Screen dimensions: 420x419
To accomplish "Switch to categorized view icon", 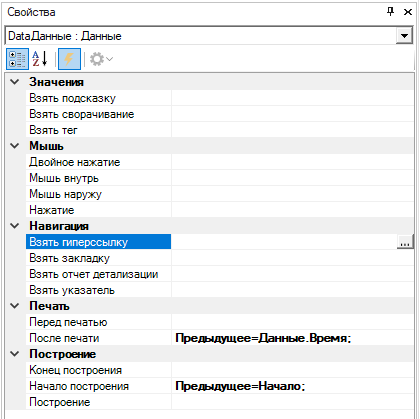I will (17, 59).
